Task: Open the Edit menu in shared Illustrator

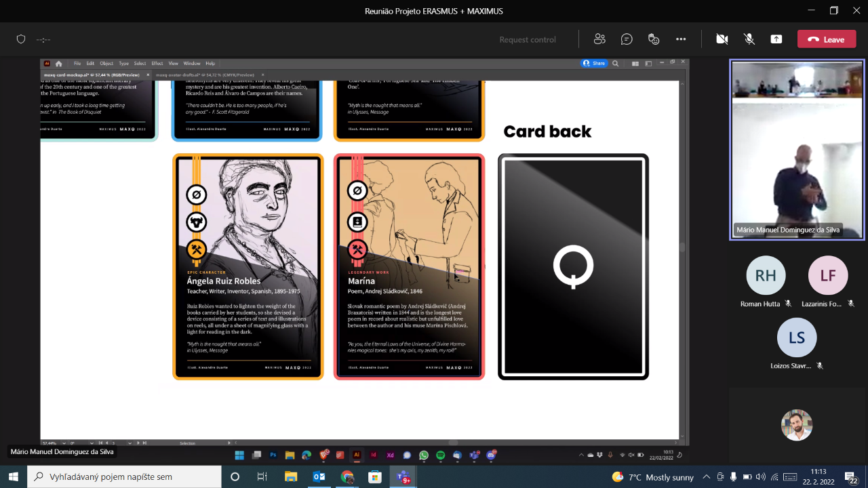Action: (x=90, y=63)
